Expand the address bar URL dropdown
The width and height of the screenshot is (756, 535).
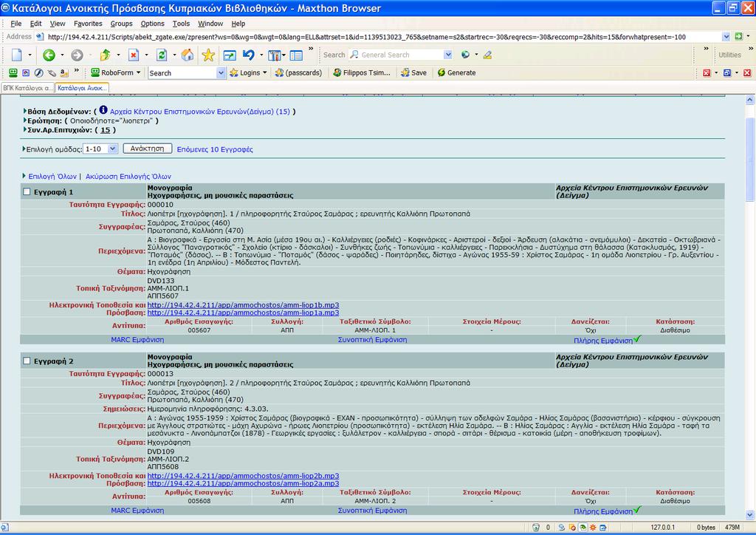pos(726,37)
